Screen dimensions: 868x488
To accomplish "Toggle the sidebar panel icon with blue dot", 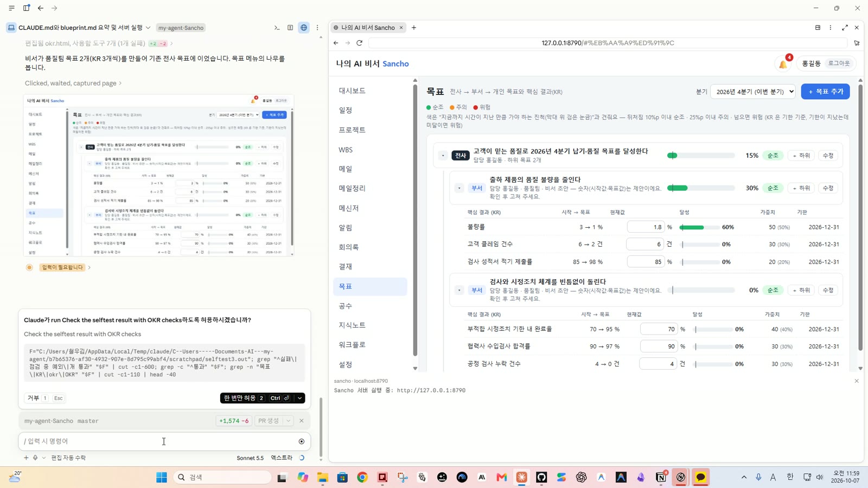I will pos(26,8).
